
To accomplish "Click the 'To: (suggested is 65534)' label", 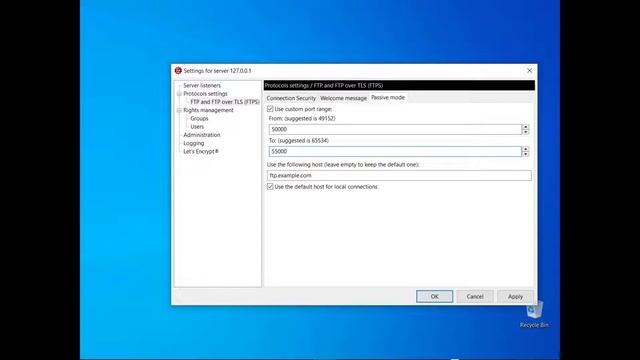I will click(x=299, y=140).
